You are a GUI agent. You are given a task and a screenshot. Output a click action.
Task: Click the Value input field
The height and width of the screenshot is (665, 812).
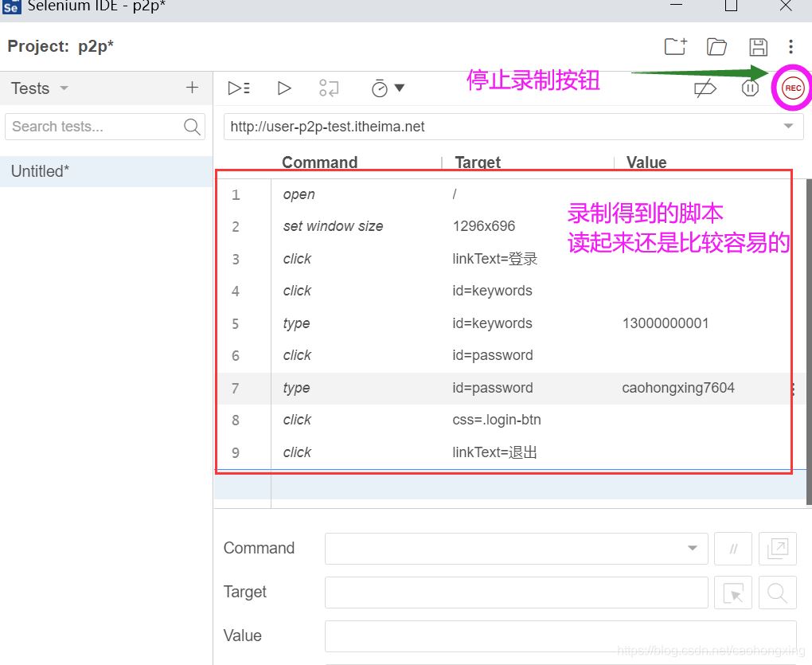[560, 636]
